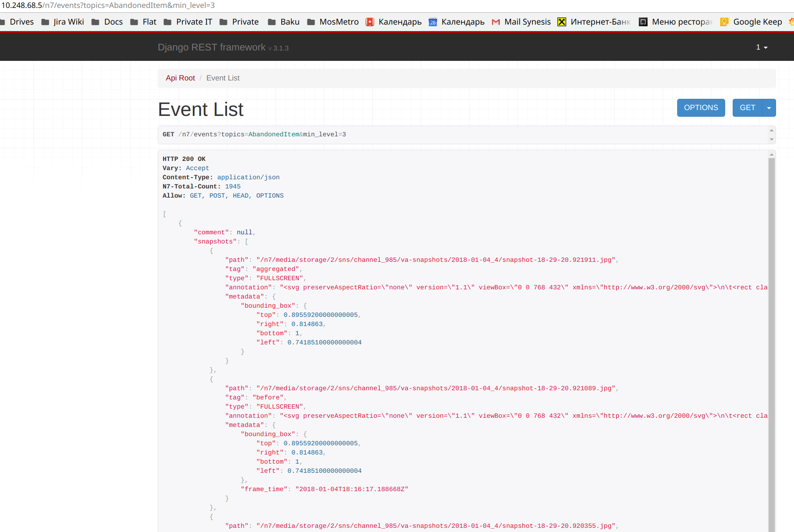
Task: Open the blue Google Календарь bookmark
Action: click(457, 22)
